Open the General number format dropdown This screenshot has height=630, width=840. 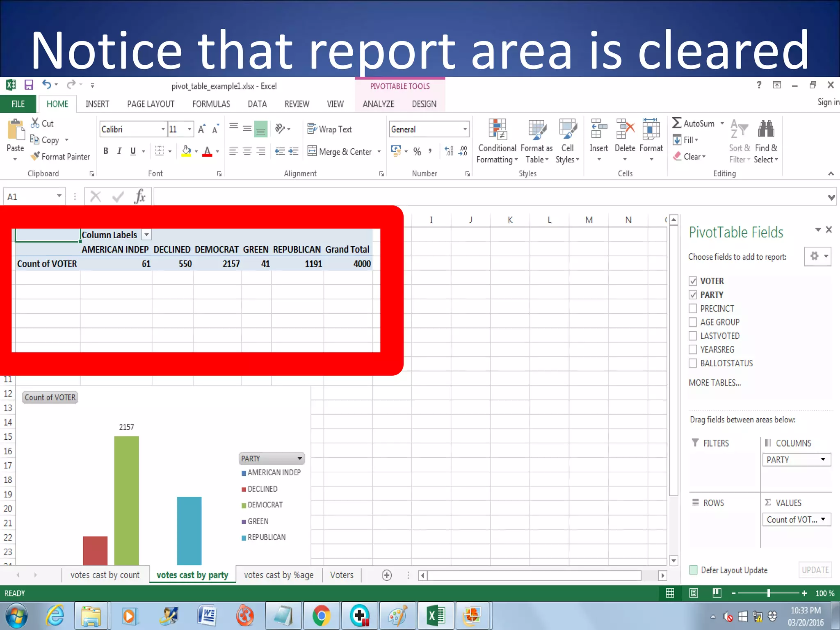pyautogui.click(x=465, y=129)
